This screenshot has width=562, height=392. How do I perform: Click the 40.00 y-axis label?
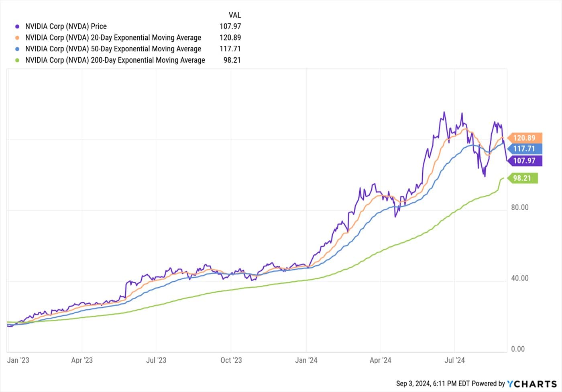[520, 278]
